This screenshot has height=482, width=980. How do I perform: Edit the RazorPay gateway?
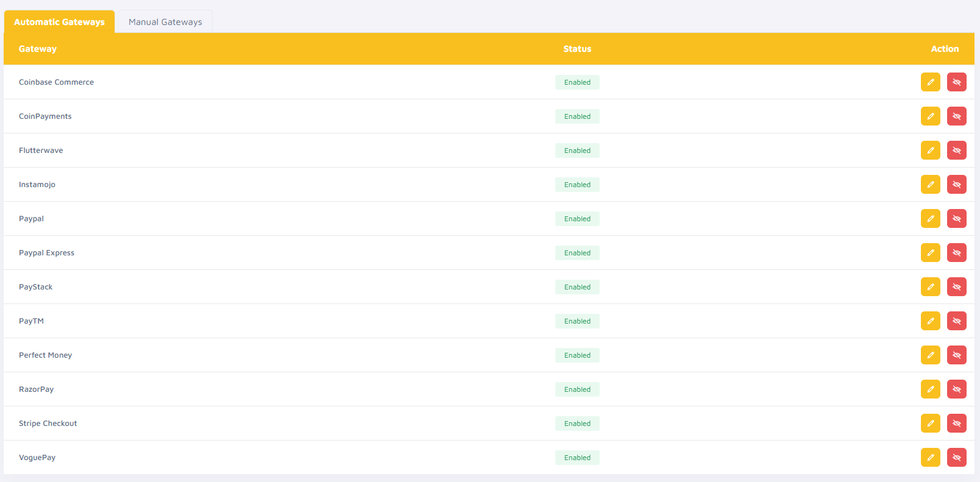point(930,389)
